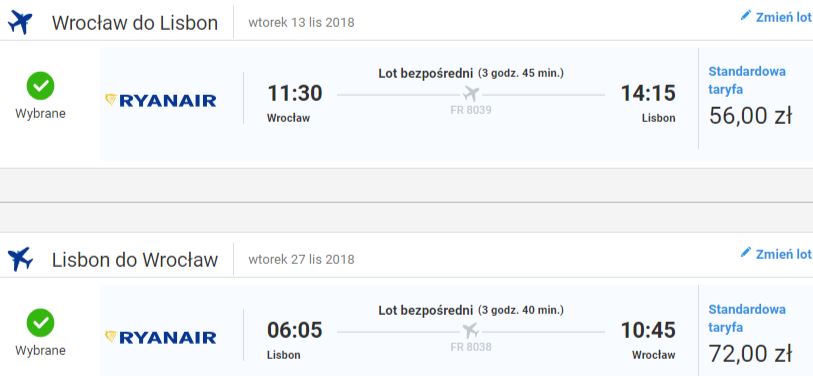Toggle the green Wybrane checkmark for return flight
The image size is (813, 376).
pos(40,323)
